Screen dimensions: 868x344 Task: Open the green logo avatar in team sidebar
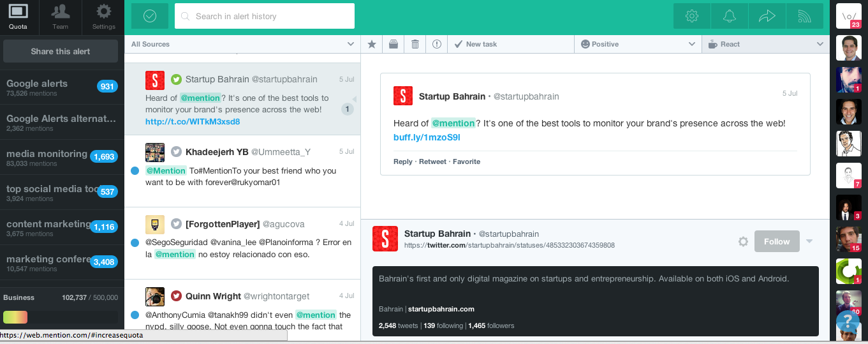click(848, 271)
